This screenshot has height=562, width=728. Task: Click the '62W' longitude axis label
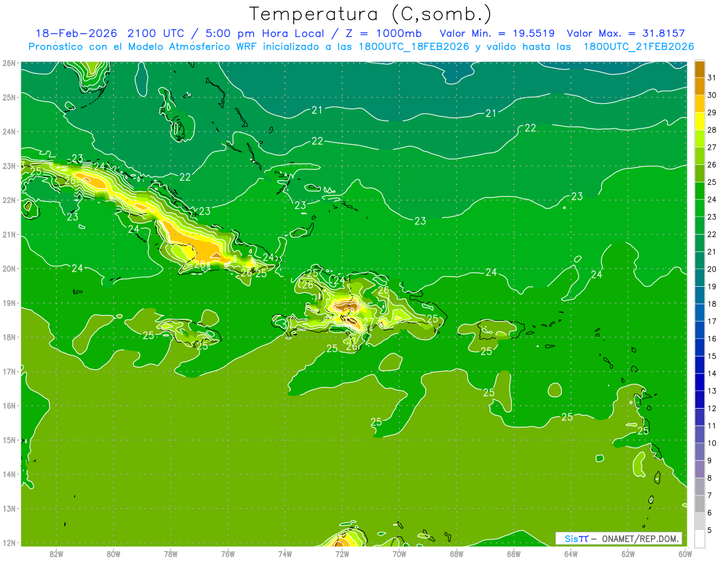[x=628, y=554]
